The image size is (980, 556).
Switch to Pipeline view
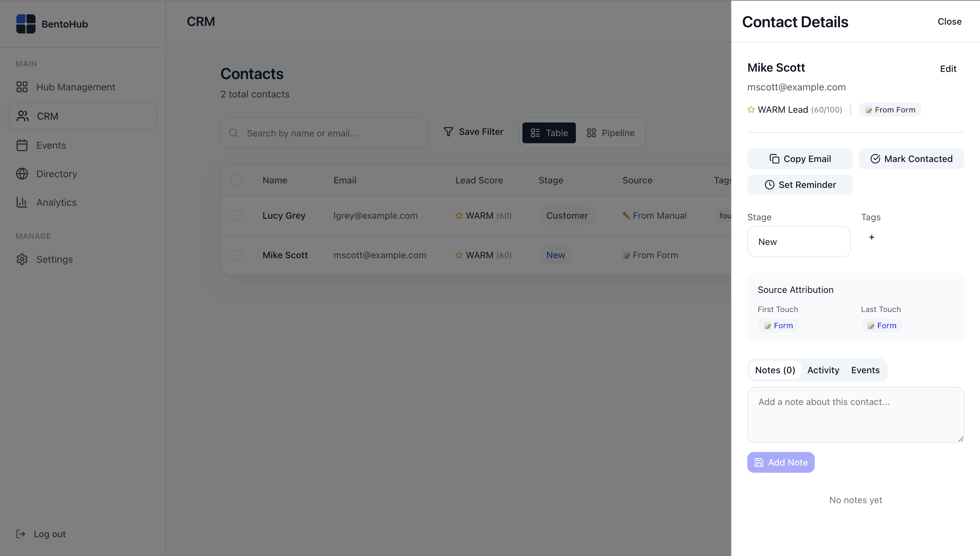610,133
